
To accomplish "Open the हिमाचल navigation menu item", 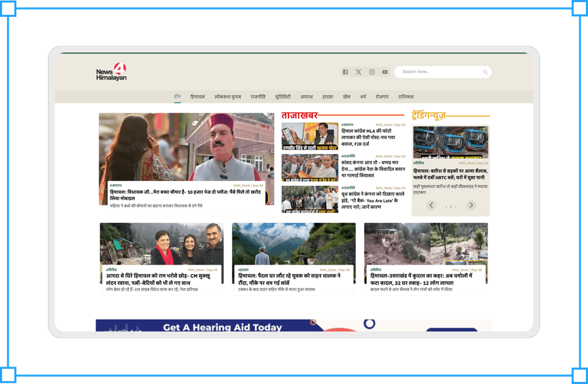I will point(198,96).
